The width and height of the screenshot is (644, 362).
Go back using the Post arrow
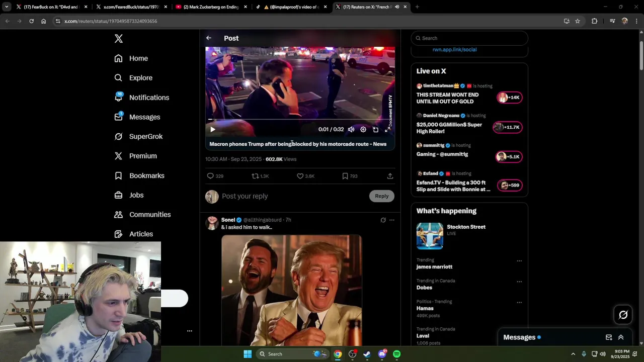point(209,38)
